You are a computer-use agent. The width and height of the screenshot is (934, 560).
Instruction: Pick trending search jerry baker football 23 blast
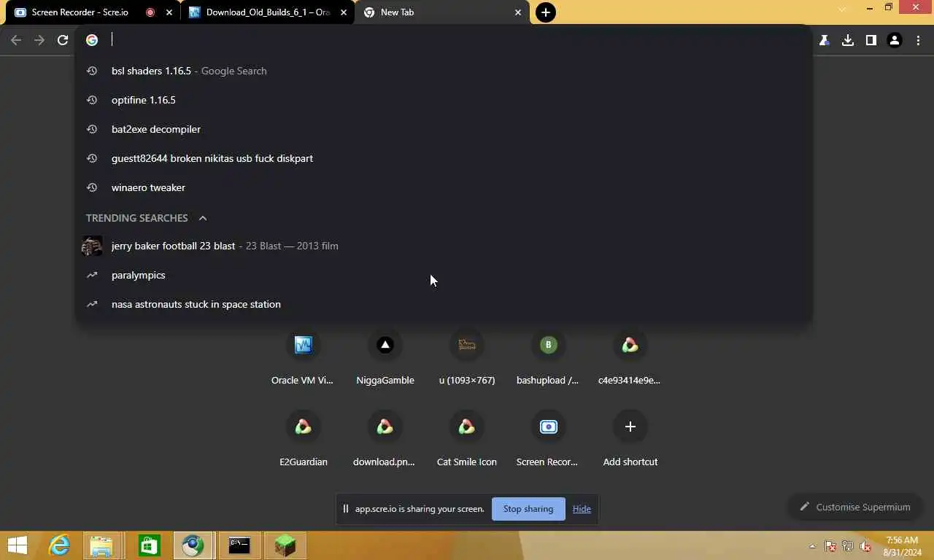(444, 246)
